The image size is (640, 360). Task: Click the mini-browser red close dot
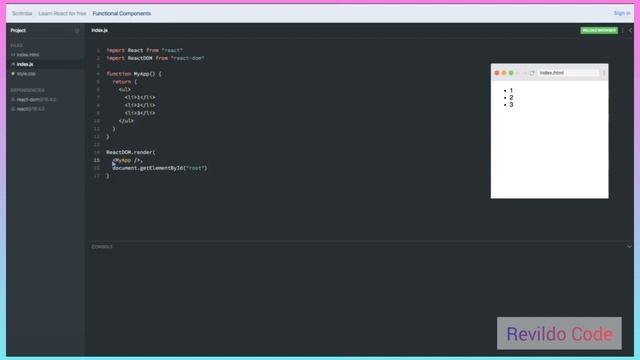coord(497,73)
